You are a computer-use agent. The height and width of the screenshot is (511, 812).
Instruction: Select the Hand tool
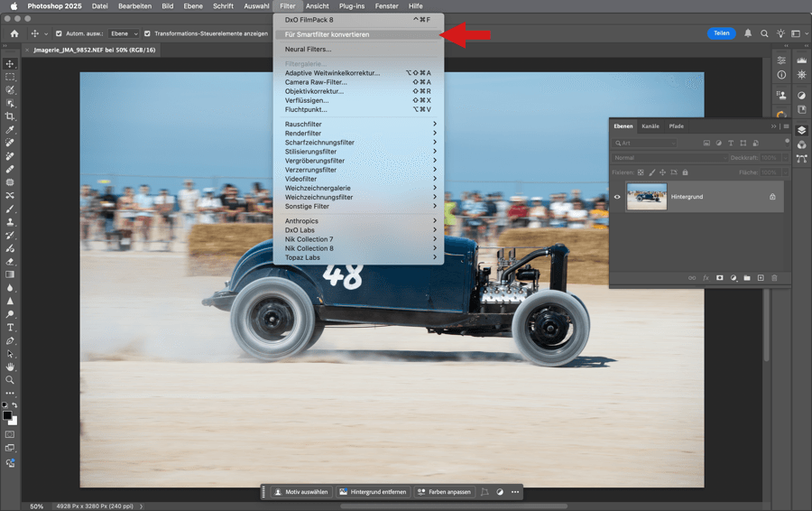(10, 367)
